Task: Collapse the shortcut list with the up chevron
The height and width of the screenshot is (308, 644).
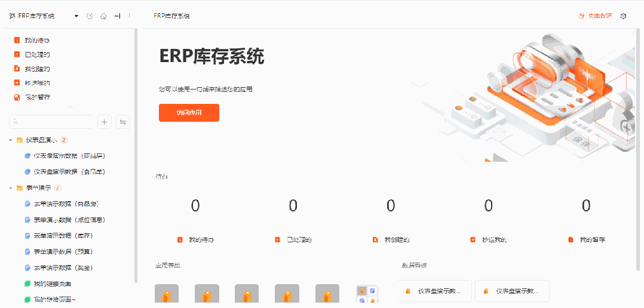Action: point(70,107)
